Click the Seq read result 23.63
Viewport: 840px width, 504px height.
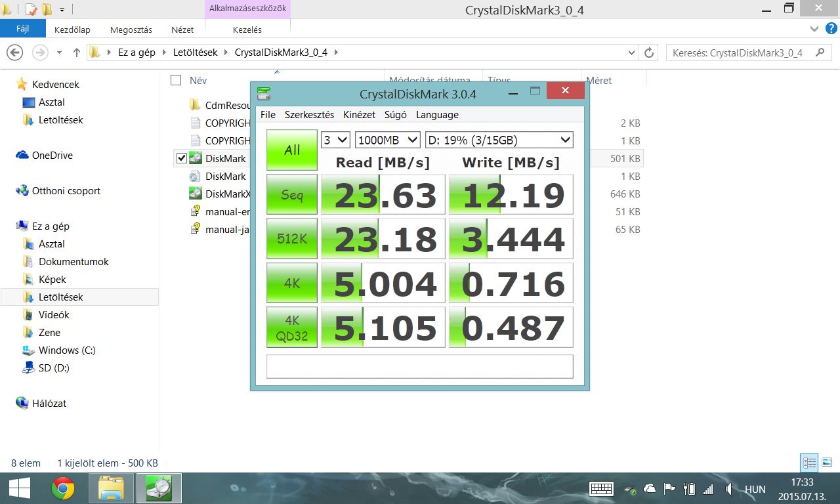click(x=383, y=194)
